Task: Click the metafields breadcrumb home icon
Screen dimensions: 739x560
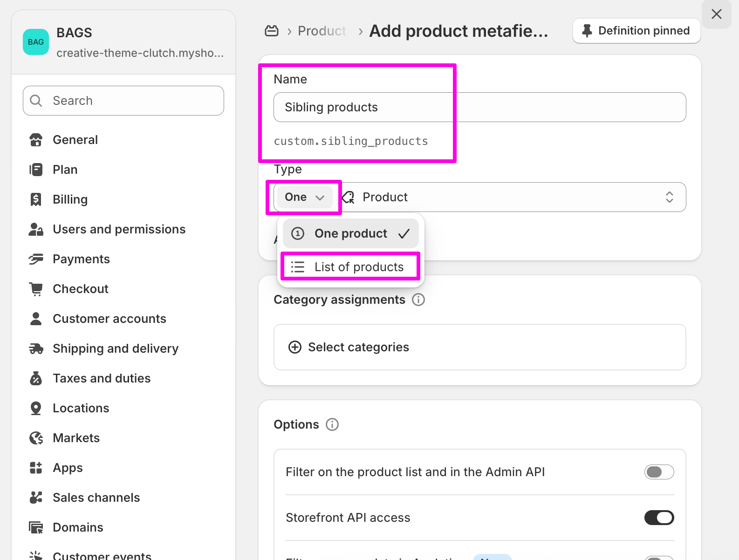Action: coord(272,31)
